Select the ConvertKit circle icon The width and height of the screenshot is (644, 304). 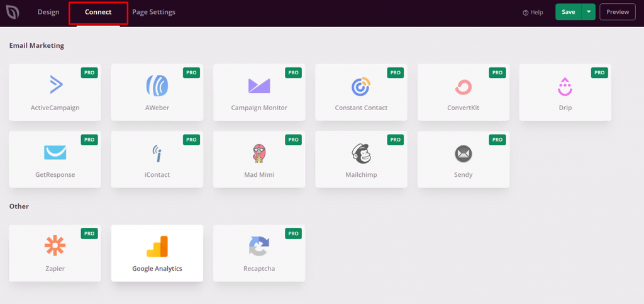(x=464, y=87)
